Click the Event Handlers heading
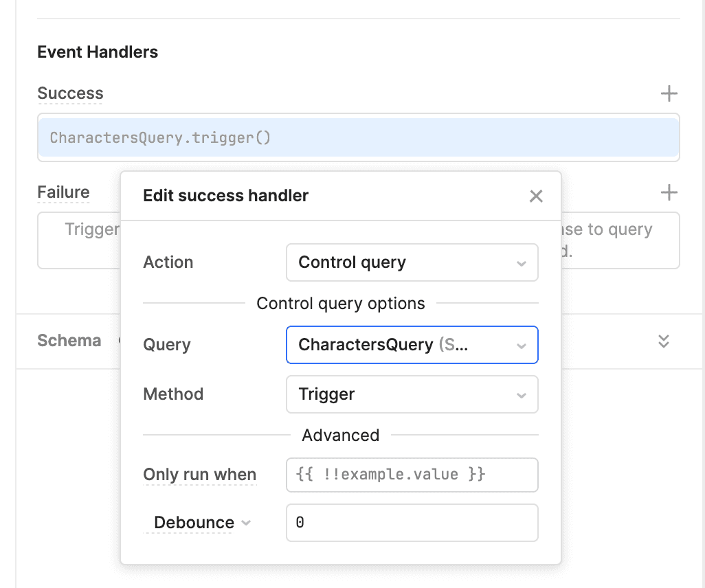Image resolution: width=705 pixels, height=588 pixels. pos(98,52)
